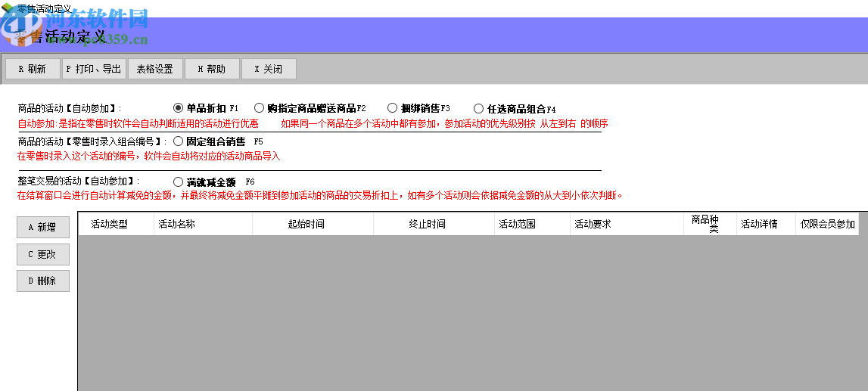The height and width of the screenshot is (391, 868).
Task: Click the red note starting 在结算窗口会进行自动计算
Action: coord(321,195)
